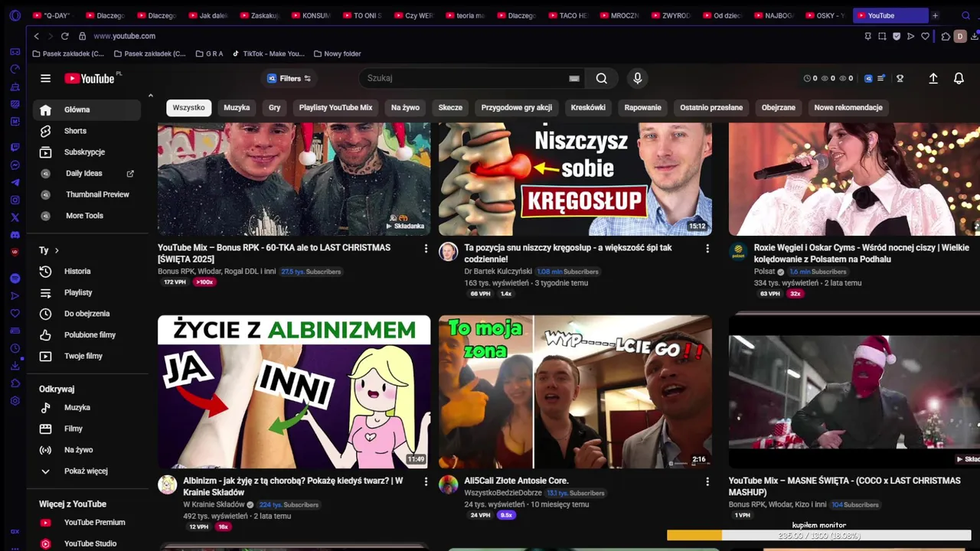
Task: Open the Nowy folder bookmarks folder
Action: coord(337,54)
